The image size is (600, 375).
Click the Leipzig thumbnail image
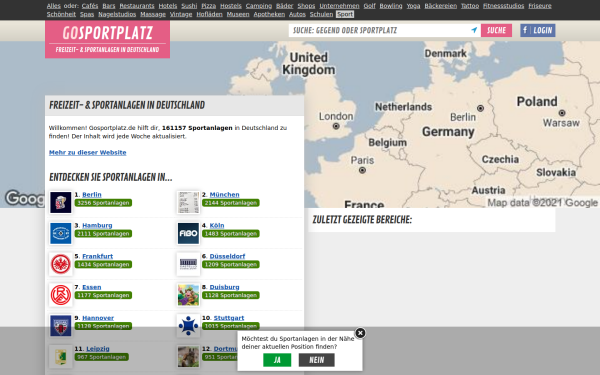(60, 356)
